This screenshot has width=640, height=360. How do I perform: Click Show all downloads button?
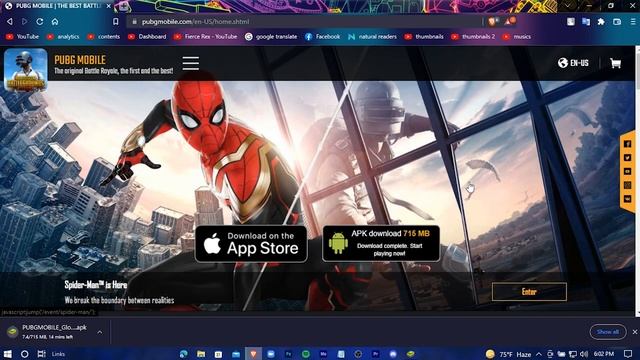point(608,332)
